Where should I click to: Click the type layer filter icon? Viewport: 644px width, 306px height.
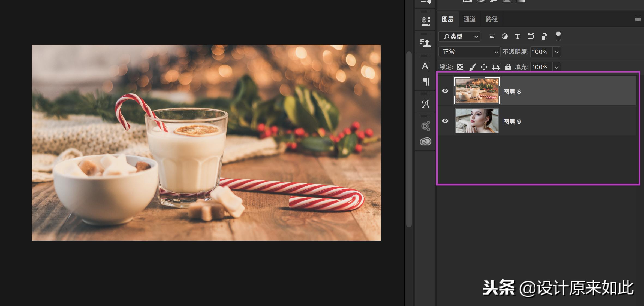(518, 36)
